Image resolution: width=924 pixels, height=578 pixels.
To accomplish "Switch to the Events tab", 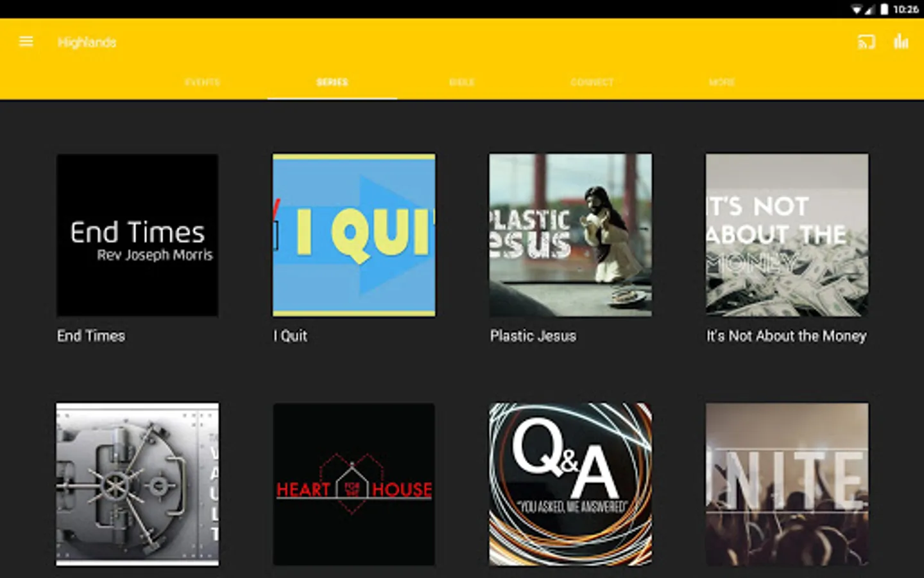I will (x=202, y=82).
